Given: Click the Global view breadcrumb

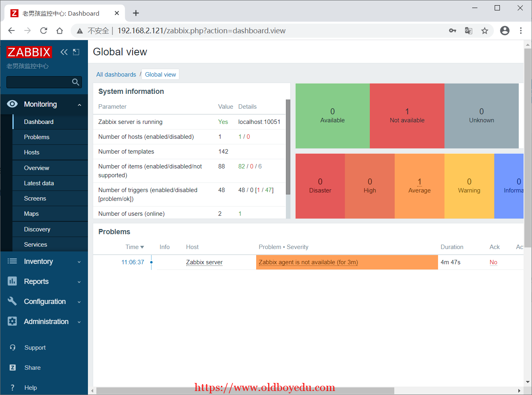Looking at the screenshot, I should pyautogui.click(x=160, y=75).
